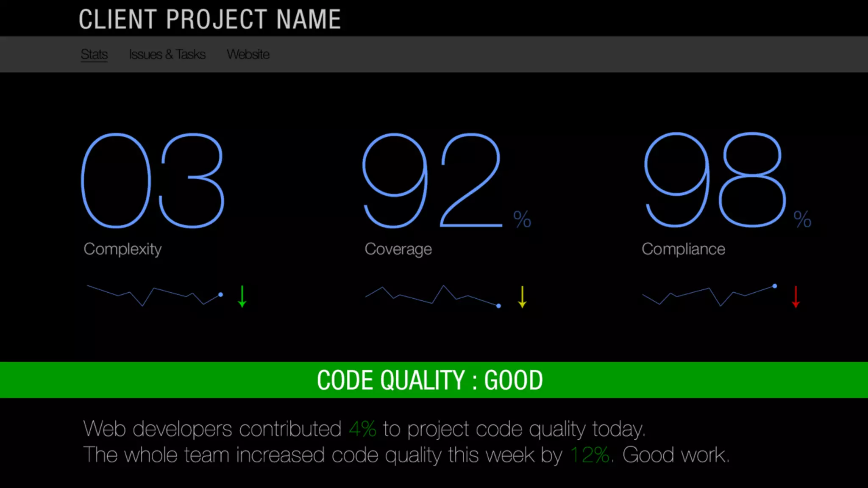This screenshot has width=868, height=488.
Task: Open the Stats tab
Action: pos(94,54)
